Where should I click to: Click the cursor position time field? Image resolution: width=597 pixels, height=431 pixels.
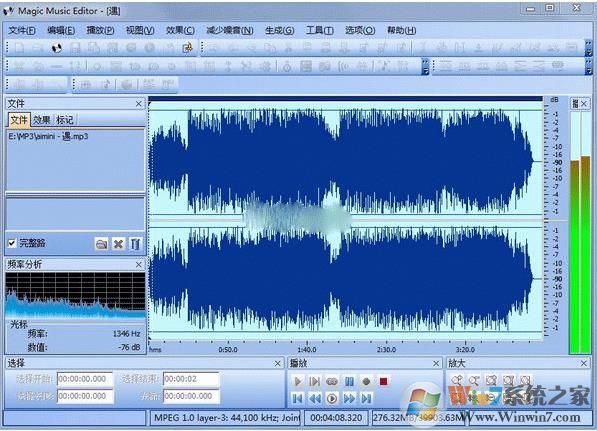pyautogui.click(x=191, y=396)
